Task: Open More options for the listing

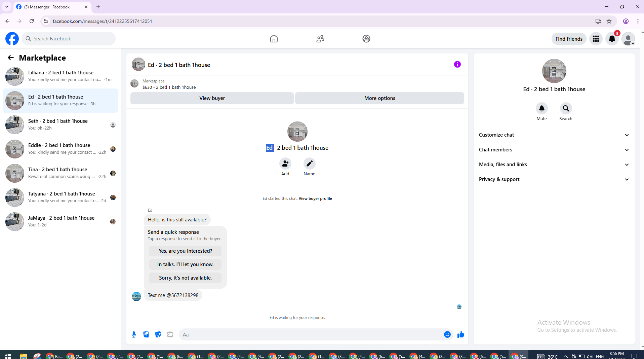Action: pyautogui.click(x=379, y=98)
